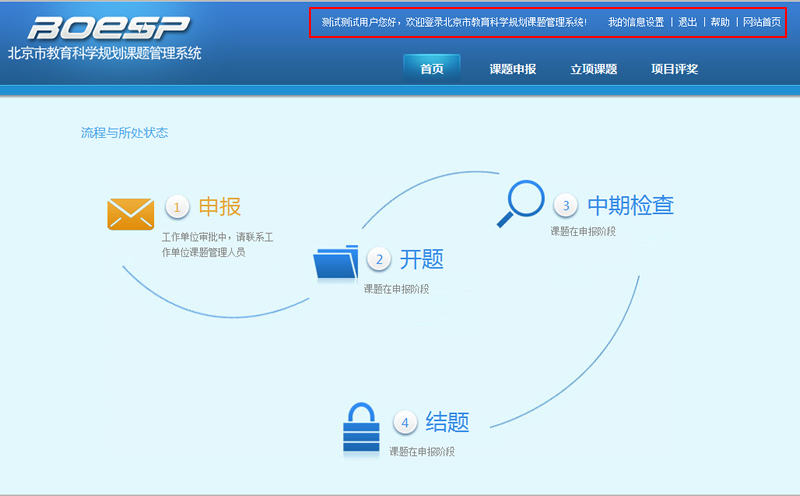Click the 流程与所处状态 section title
Screen dimensions: 800x496
pyautogui.click(x=125, y=132)
